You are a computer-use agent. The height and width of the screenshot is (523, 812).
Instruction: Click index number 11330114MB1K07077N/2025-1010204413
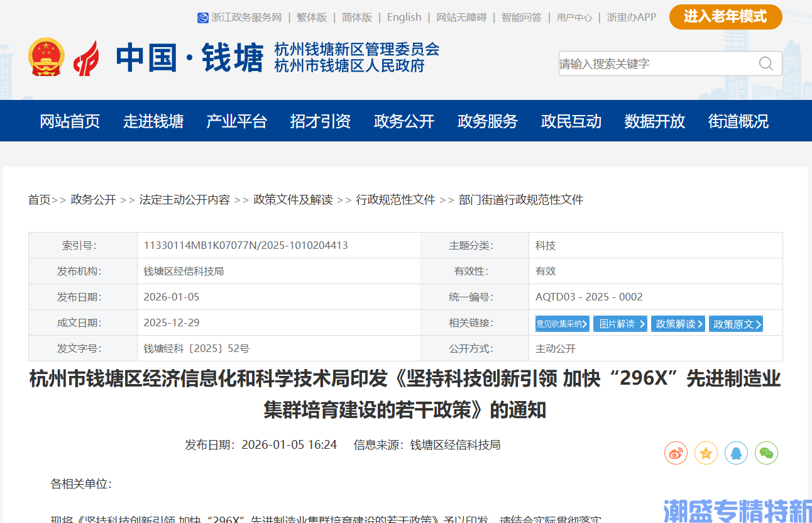tap(246, 245)
